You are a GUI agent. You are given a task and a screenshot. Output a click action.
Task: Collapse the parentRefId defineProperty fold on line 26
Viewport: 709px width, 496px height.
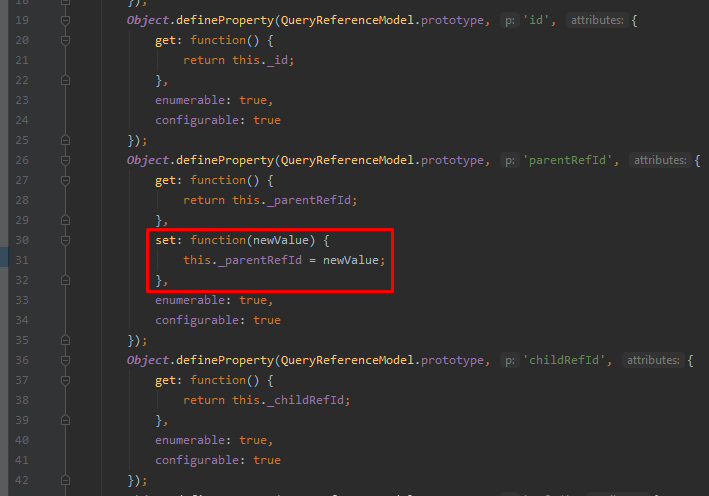pyautogui.click(x=66, y=160)
